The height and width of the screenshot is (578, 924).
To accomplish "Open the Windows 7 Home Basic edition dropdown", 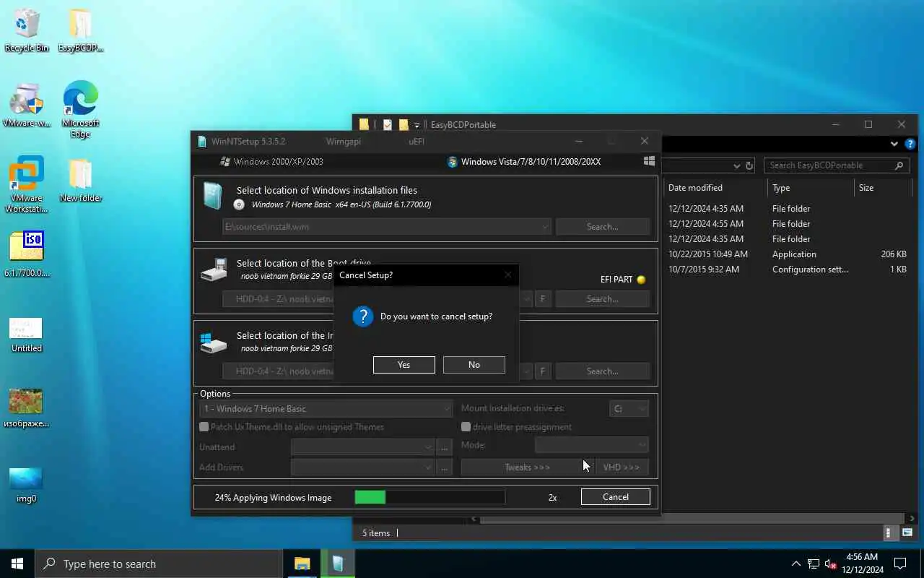I will click(326, 409).
